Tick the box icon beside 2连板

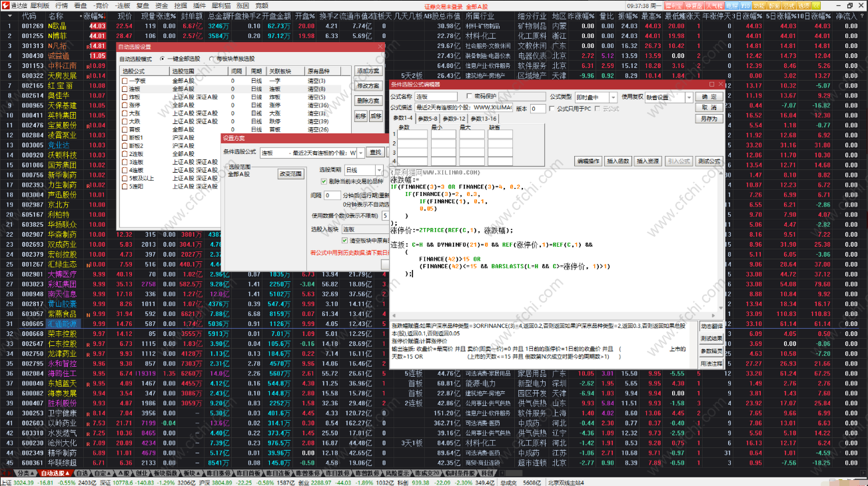pyautogui.click(x=124, y=154)
